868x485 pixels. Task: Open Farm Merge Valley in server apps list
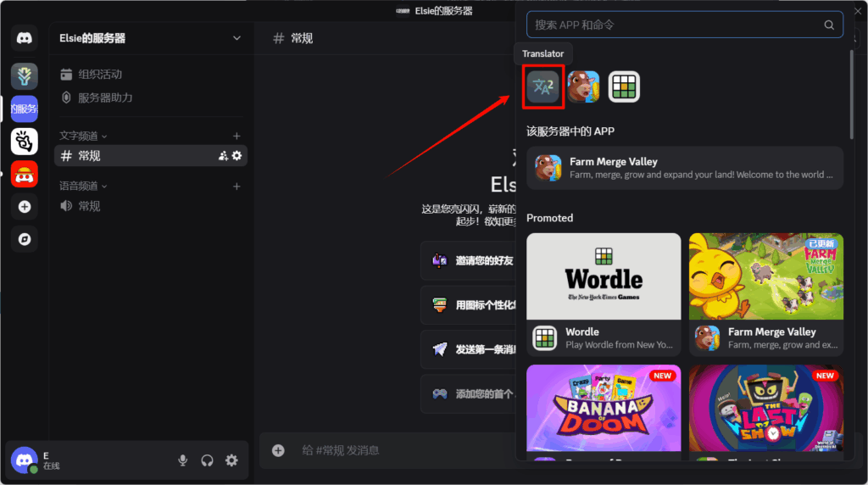685,168
